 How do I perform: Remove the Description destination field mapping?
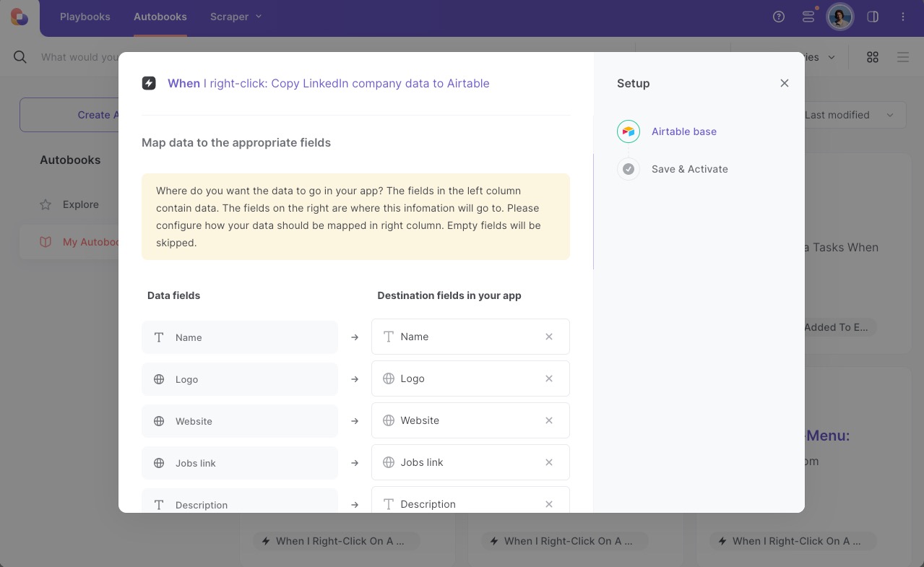pyautogui.click(x=549, y=504)
